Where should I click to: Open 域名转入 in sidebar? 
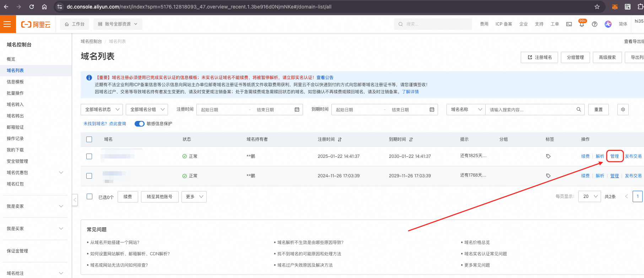tap(15, 105)
